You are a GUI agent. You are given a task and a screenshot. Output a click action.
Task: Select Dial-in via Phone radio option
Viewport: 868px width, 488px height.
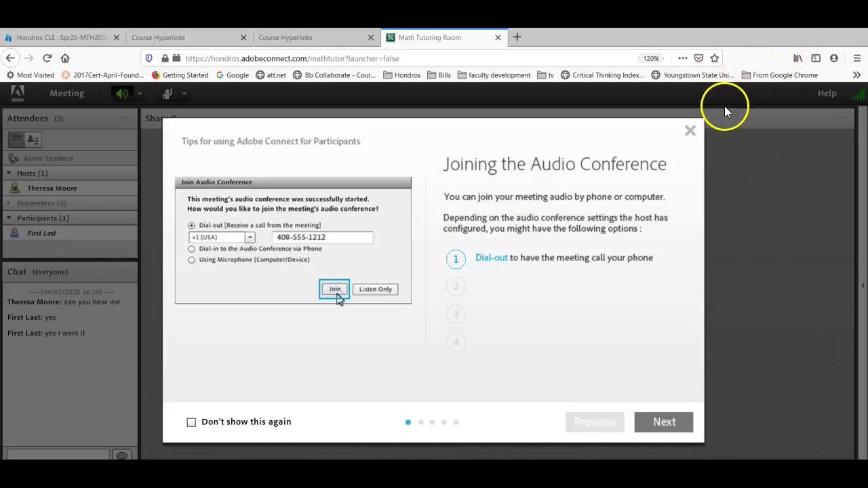click(x=191, y=249)
